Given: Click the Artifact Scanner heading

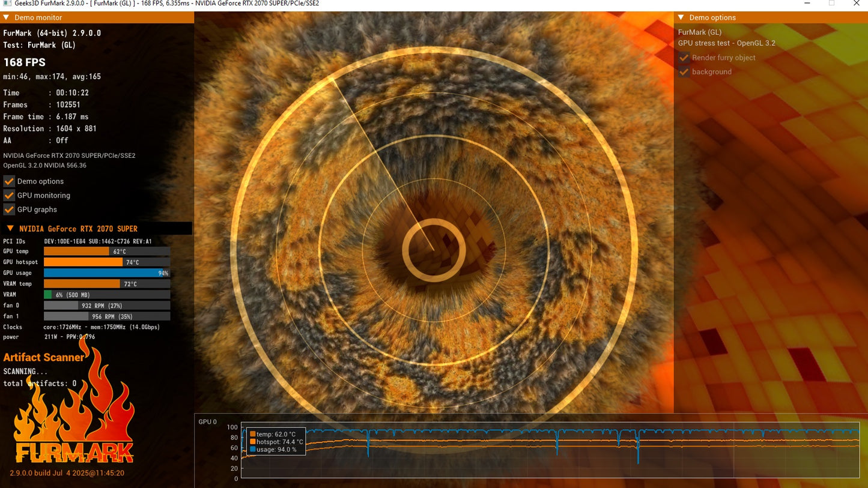Looking at the screenshot, I should coord(44,357).
